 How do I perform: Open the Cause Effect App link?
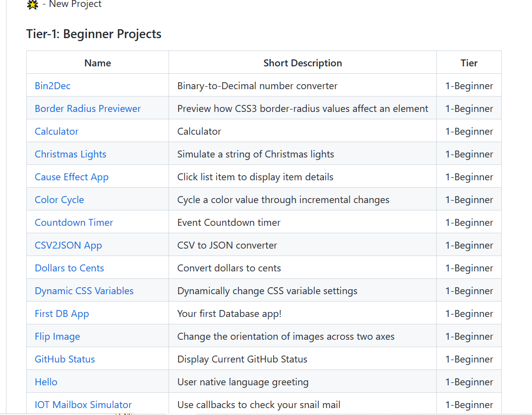coord(71,177)
